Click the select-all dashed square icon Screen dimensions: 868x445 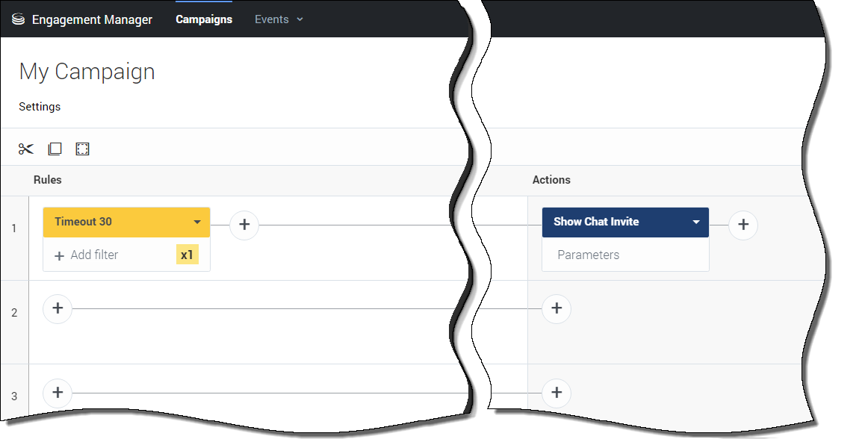pos(82,149)
